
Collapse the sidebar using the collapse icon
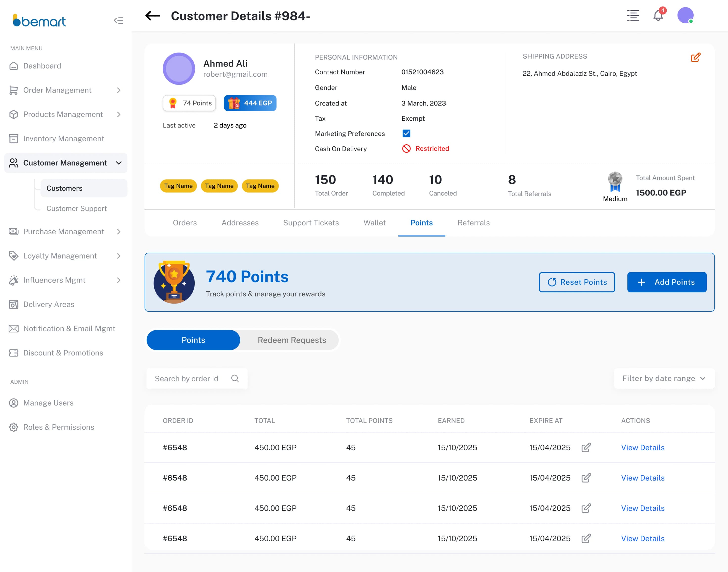point(118,21)
